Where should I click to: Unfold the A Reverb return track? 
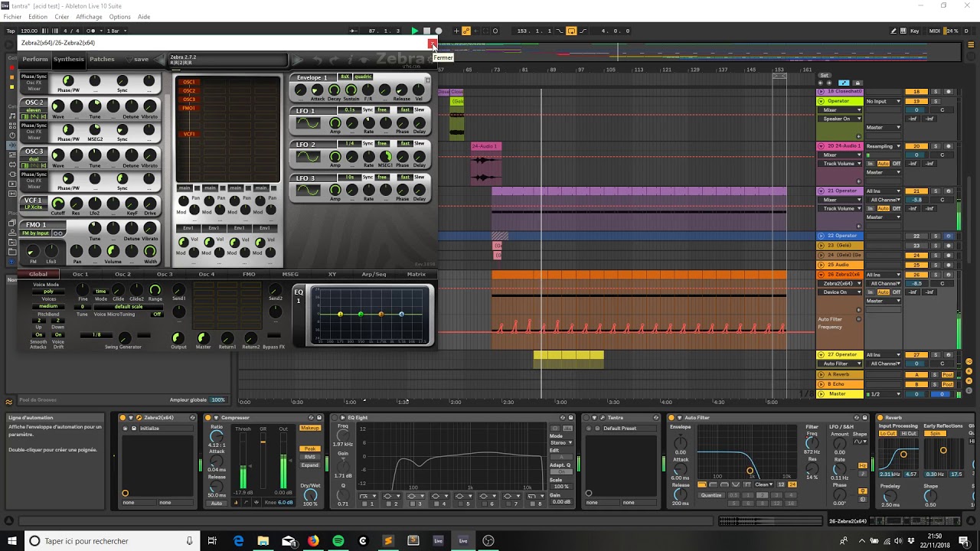click(822, 375)
